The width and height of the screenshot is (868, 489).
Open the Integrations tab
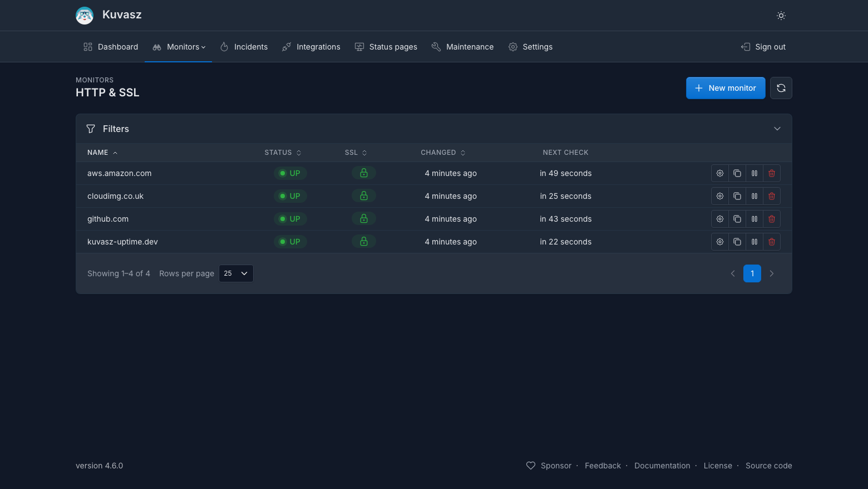coord(311,47)
